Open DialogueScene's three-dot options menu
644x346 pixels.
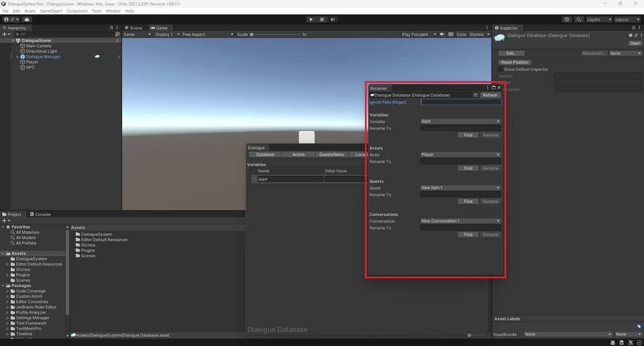tap(118, 40)
